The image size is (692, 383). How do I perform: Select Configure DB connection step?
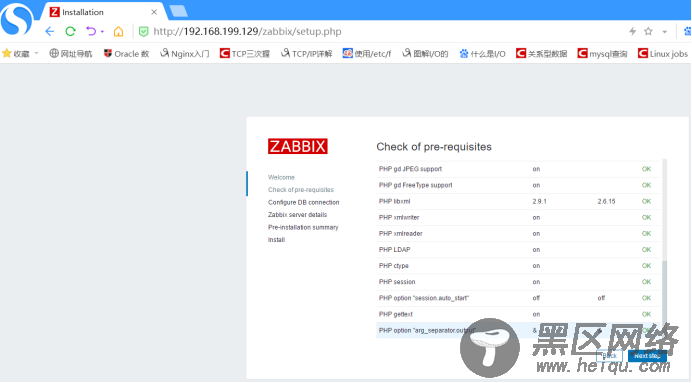[x=304, y=203]
